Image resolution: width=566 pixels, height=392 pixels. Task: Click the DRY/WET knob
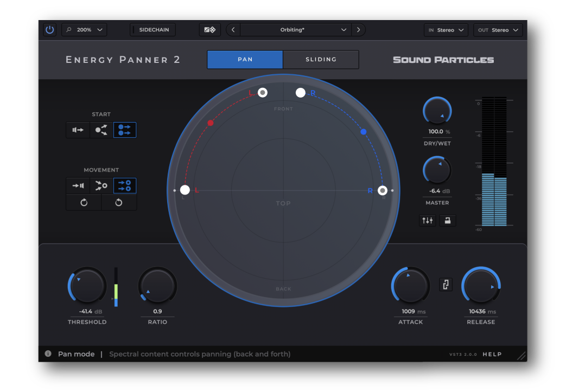[x=437, y=111]
